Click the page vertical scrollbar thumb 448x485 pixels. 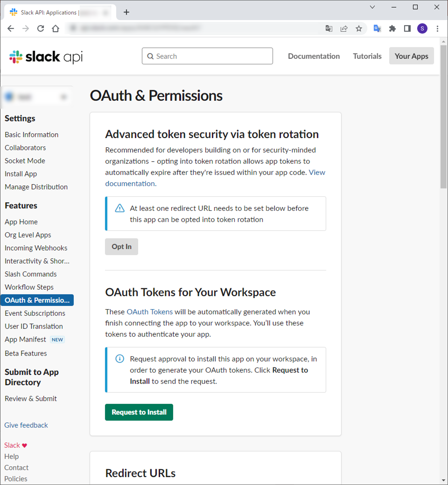tap(443, 116)
